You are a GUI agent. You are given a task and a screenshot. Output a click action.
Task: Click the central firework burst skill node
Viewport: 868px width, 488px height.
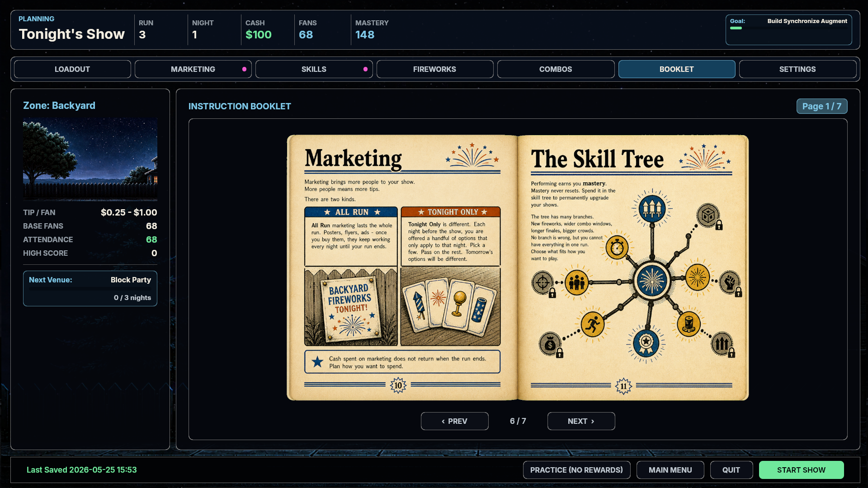pyautogui.click(x=651, y=281)
